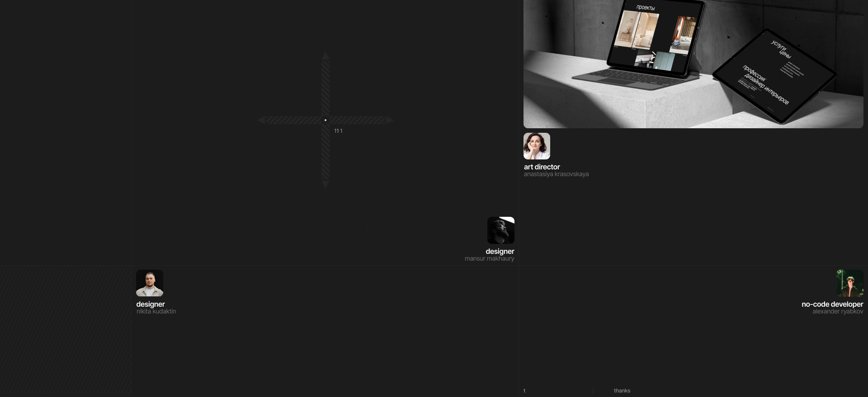Click the name "alexander ryabkov"

click(x=837, y=312)
